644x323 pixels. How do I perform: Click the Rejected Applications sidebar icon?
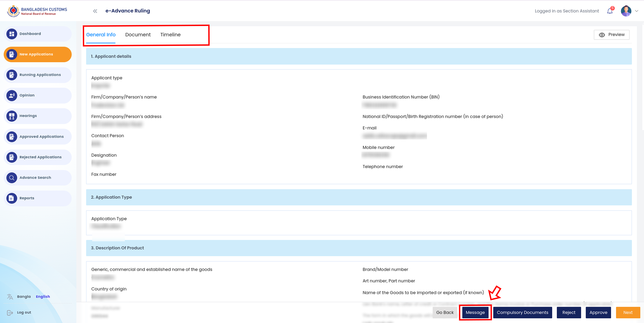(12, 157)
